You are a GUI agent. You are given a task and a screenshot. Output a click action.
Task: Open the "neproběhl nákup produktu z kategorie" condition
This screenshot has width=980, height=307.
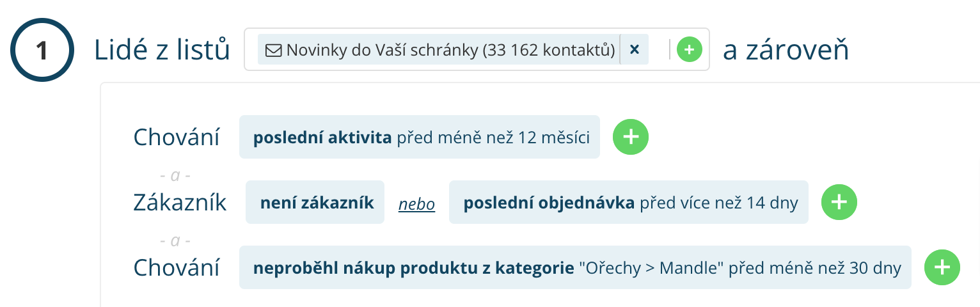pyautogui.click(x=574, y=268)
